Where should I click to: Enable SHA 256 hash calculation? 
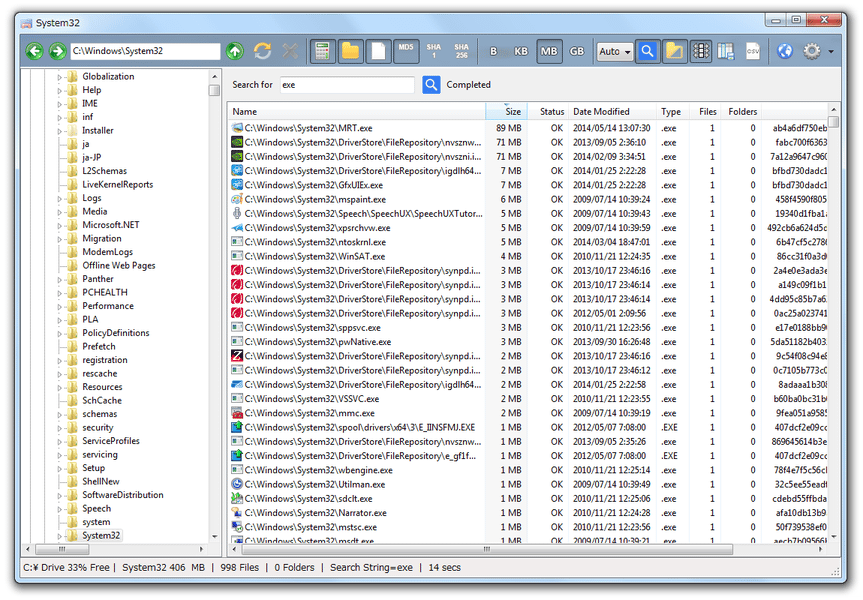pyautogui.click(x=461, y=51)
